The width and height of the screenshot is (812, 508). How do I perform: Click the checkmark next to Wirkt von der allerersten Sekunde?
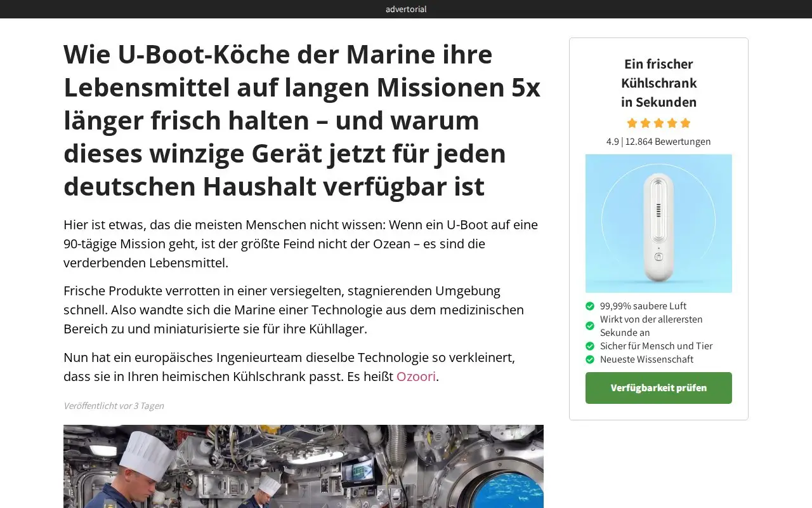pos(590,326)
